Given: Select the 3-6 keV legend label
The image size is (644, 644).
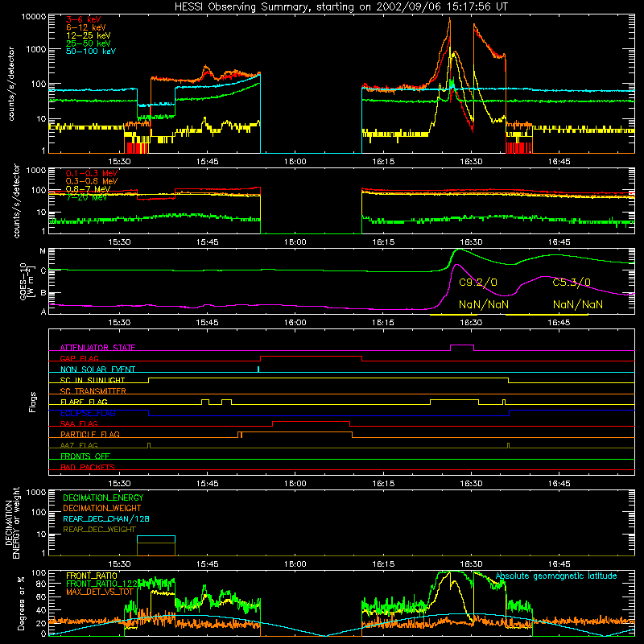Looking at the screenshot, I should click(84, 19).
